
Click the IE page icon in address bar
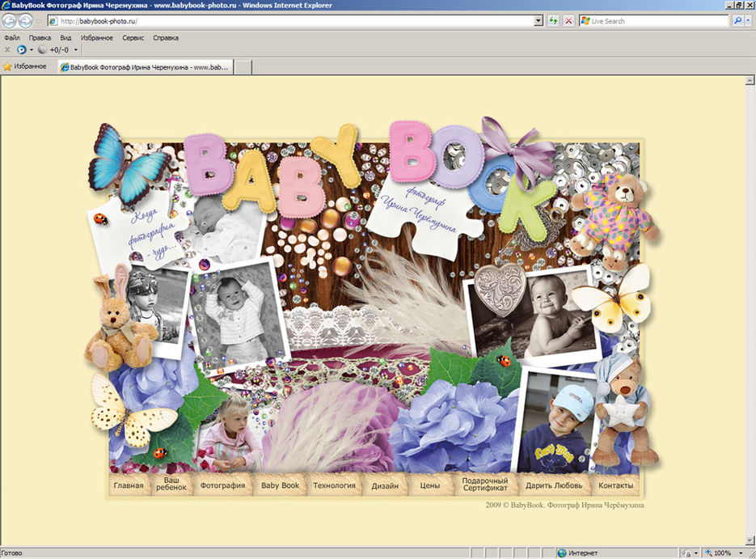click(x=53, y=21)
